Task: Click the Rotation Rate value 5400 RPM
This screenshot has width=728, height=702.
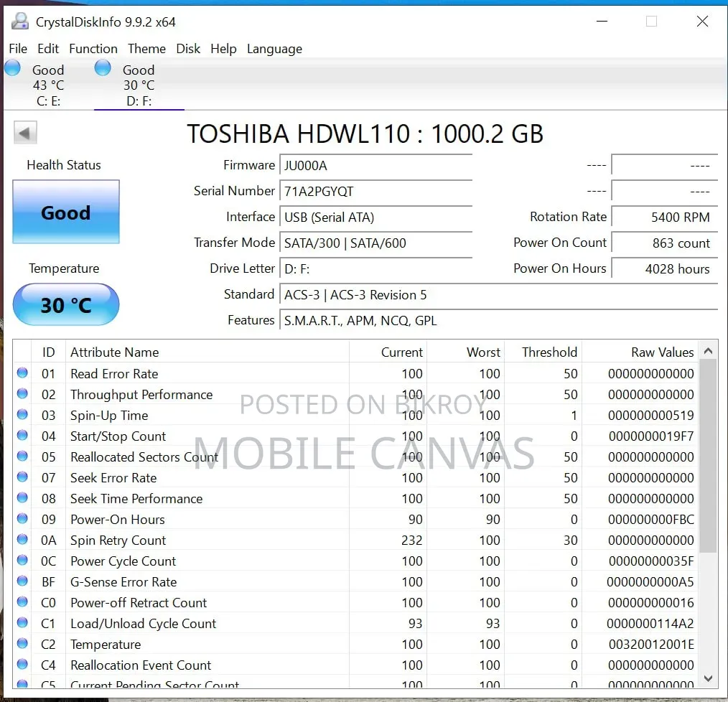Action: coord(664,217)
